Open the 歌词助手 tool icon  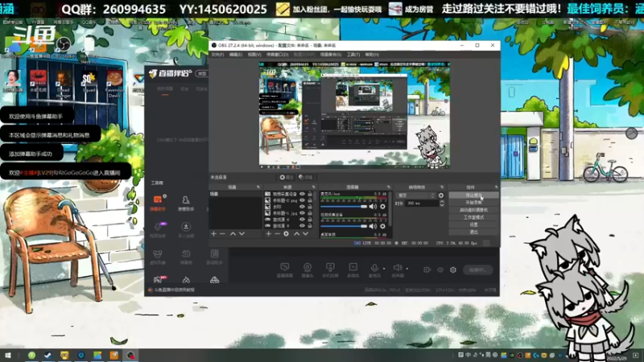point(214,257)
